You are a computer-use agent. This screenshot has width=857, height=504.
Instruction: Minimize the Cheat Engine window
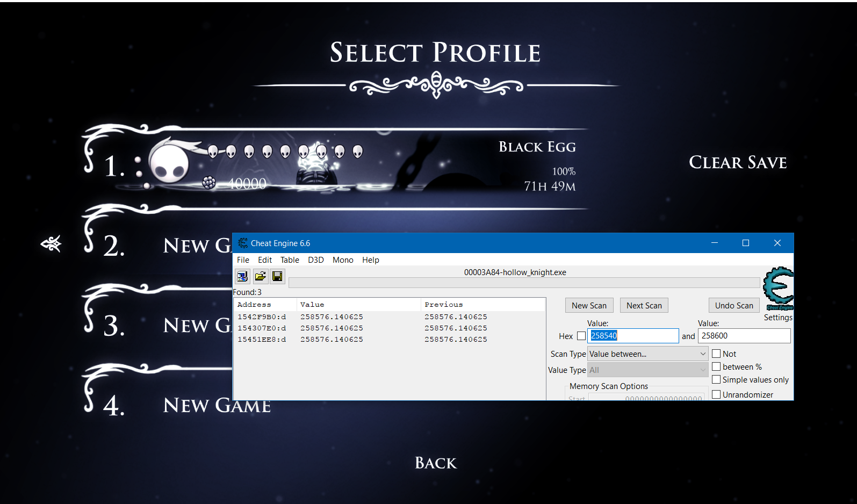715,243
